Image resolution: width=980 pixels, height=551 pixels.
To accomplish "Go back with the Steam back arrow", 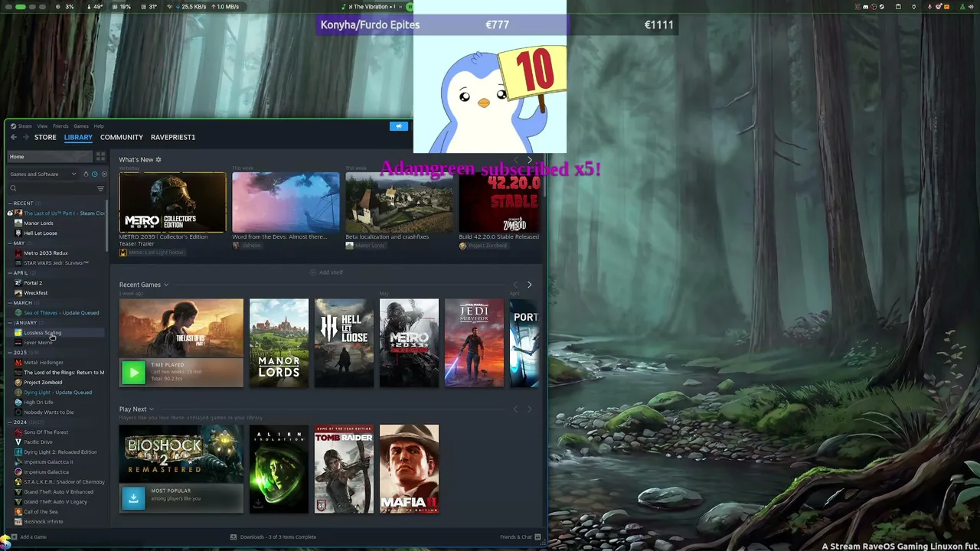I will pyautogui.click(x=14, y=137).
